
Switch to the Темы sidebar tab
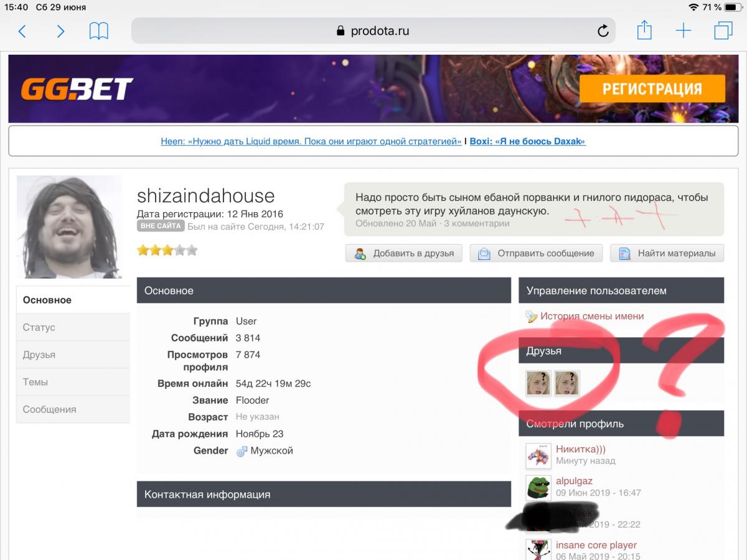pos(73,382)
